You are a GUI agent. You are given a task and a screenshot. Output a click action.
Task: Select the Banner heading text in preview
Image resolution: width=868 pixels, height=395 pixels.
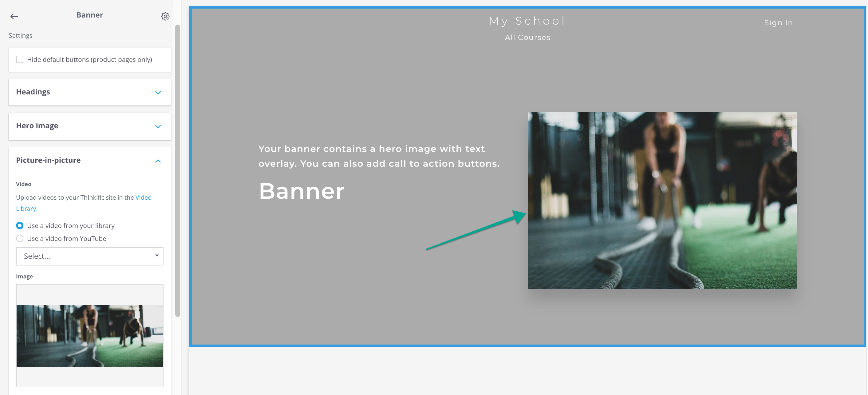point(302,191)
